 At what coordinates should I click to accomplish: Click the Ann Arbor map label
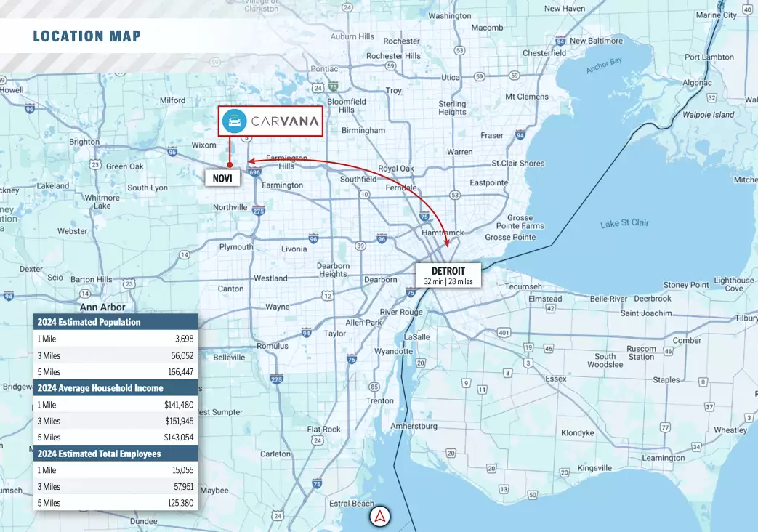(102, 307)
